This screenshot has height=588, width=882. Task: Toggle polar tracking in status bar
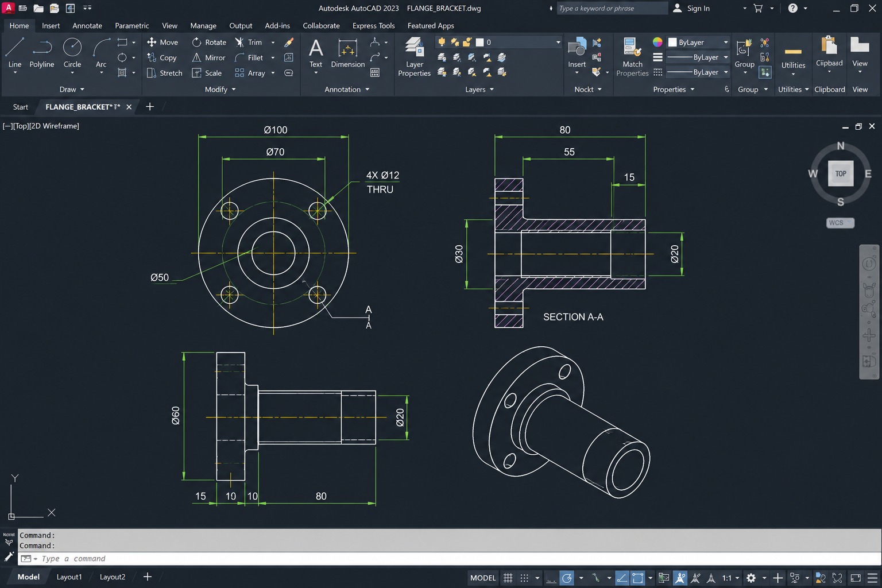[x=567, y=578]
